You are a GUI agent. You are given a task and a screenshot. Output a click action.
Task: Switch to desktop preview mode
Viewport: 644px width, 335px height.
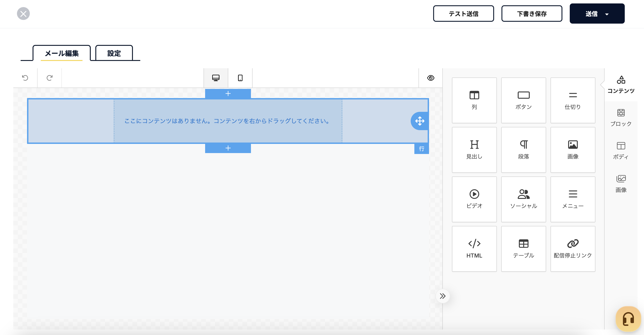216,78
